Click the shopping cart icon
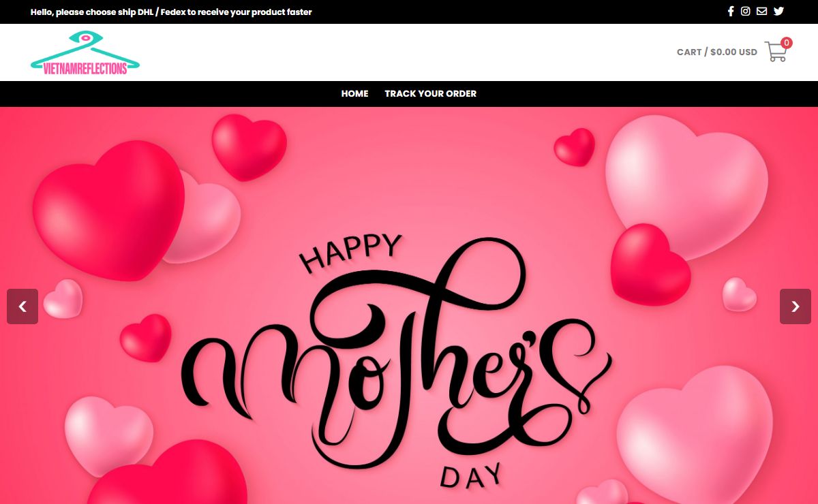 click(x=775, y=52)
